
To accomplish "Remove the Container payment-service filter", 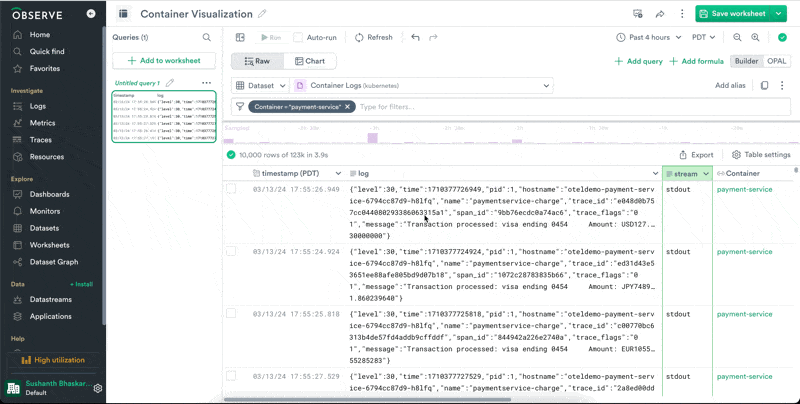I will tap(347, 107).
